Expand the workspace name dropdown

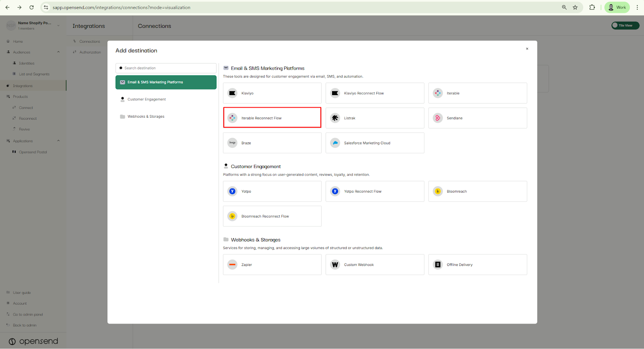(x=58, y=25)
